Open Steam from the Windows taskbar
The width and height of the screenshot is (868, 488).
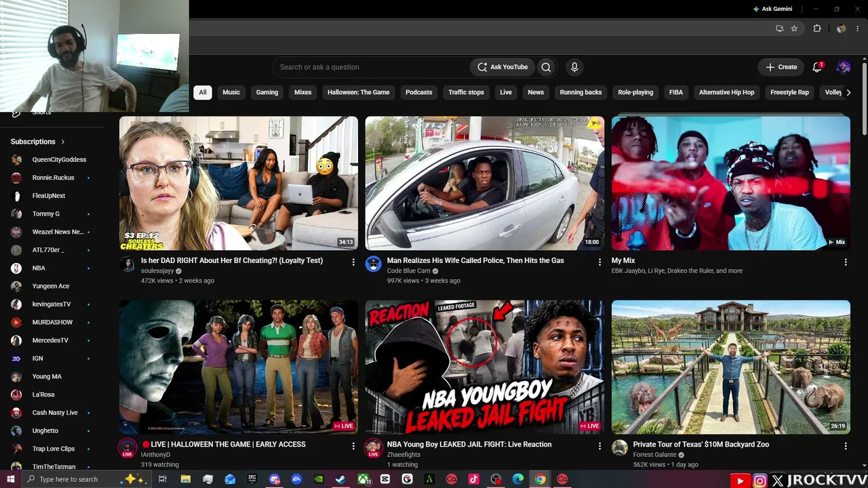340,479
